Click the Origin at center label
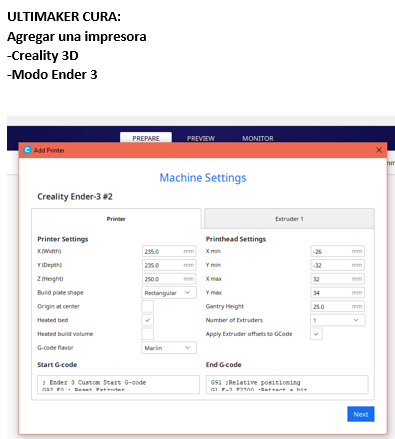 (x=58, y=306)
